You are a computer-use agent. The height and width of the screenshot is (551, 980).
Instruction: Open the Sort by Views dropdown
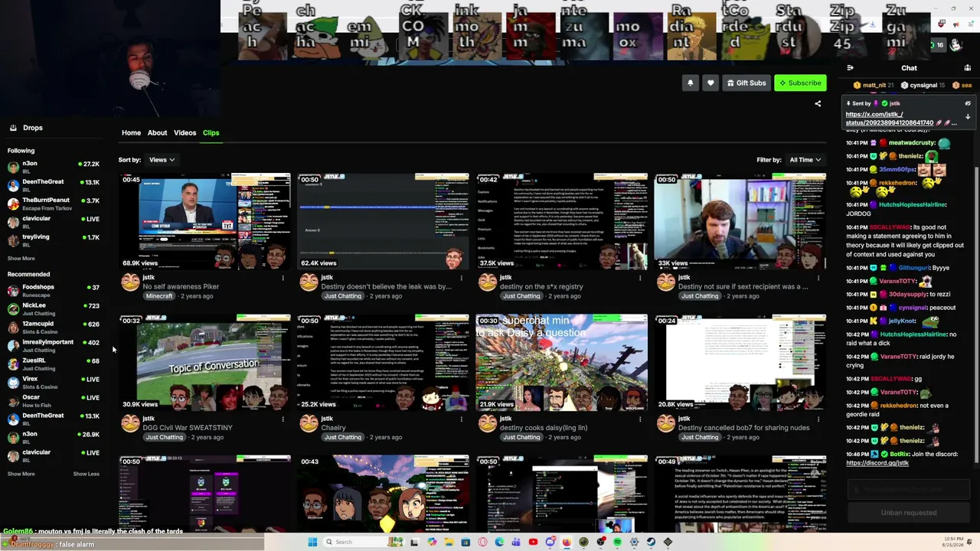(162, 160)
